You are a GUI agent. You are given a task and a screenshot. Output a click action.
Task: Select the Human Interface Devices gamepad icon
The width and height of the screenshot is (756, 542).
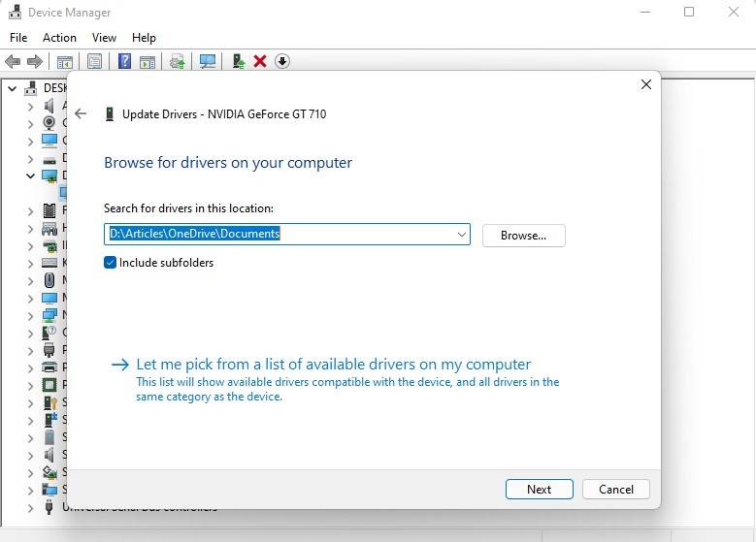[49, 229]
